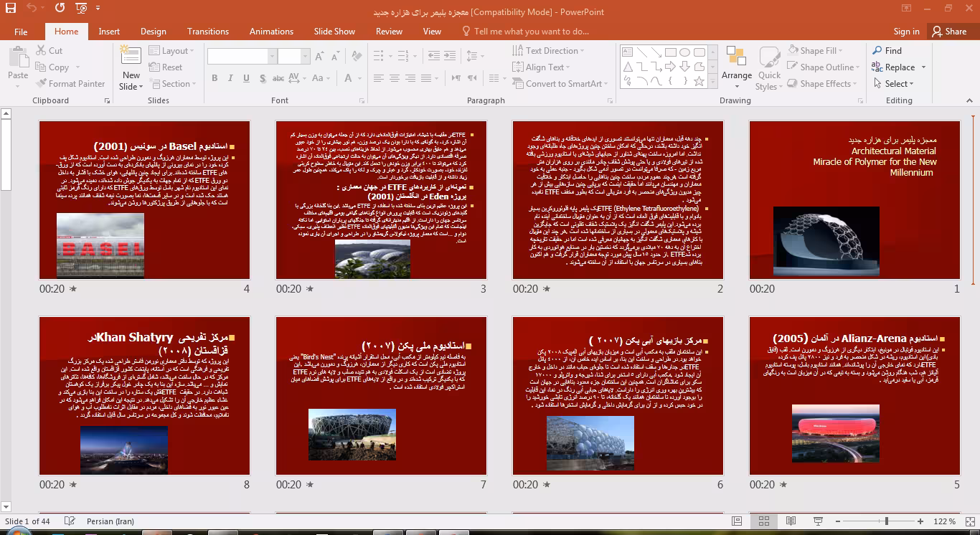This screenshot has height=535, width=980.
Task: Select the Oval shape in the shapes gallery
Action: click(685, 52)
